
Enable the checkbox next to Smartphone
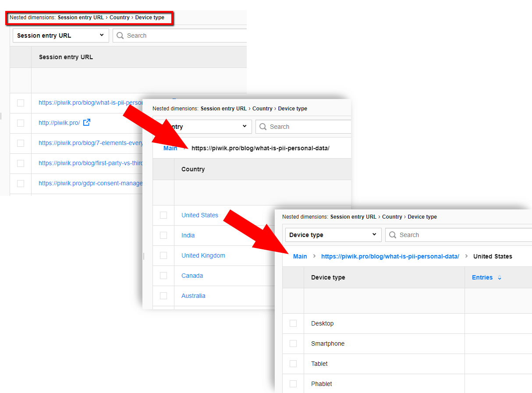293,343
